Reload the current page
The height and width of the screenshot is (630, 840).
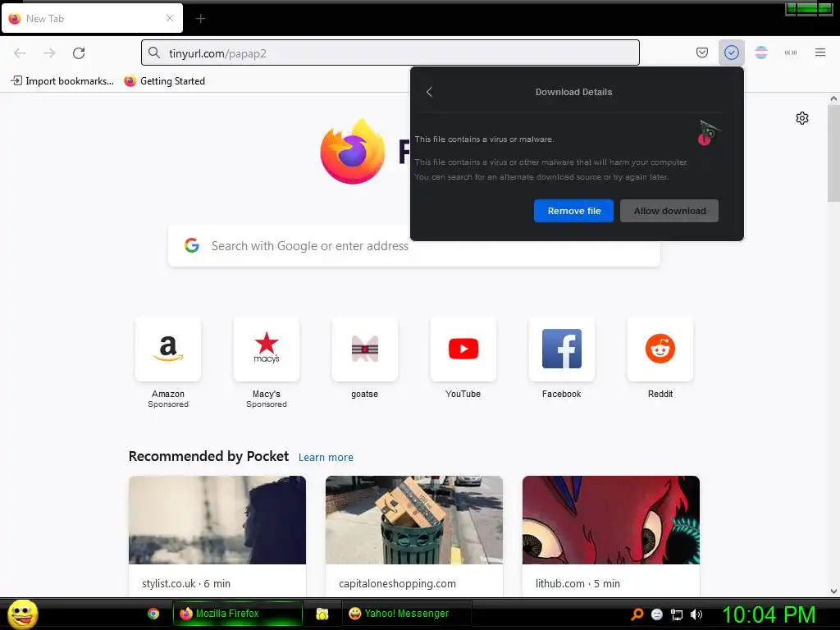(x=79, y=53)
